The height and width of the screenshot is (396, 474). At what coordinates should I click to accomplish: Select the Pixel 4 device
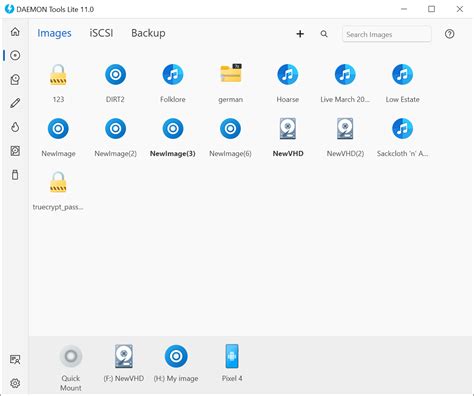(x=232, y=363)
